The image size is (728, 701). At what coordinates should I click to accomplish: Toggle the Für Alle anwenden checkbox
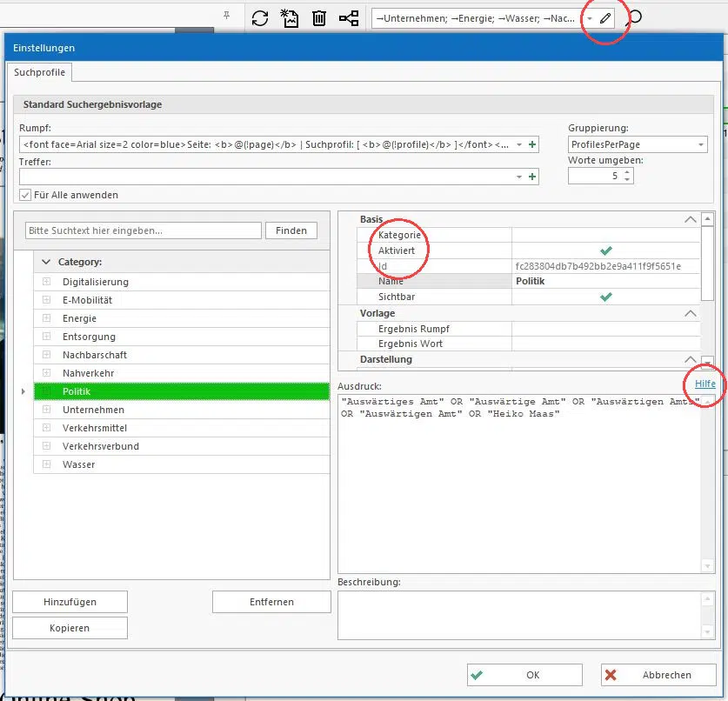[25, 195]
